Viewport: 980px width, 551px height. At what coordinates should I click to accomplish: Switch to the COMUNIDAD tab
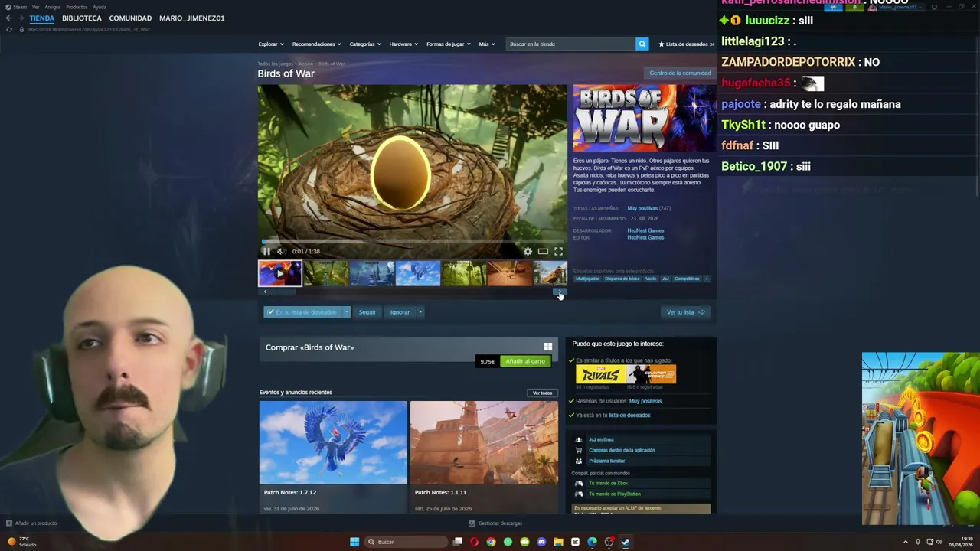(130, 18)
